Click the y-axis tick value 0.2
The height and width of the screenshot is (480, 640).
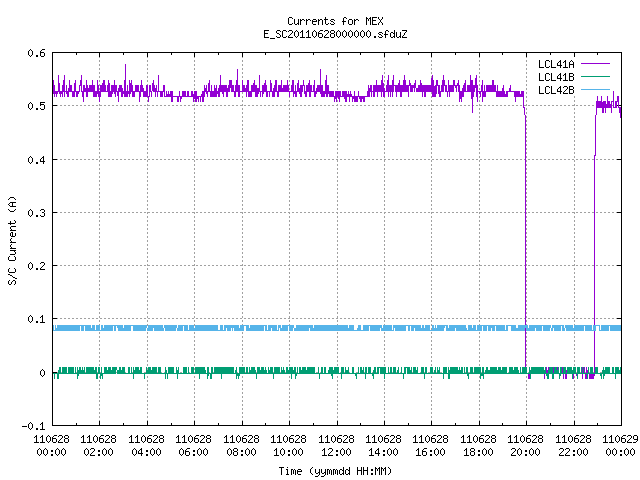click(37, 266)
